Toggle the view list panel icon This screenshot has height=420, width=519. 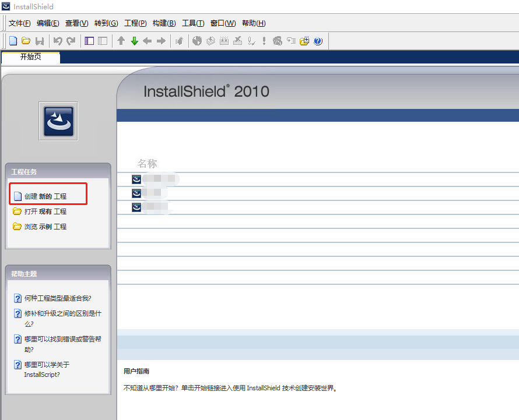pos(89,41)
